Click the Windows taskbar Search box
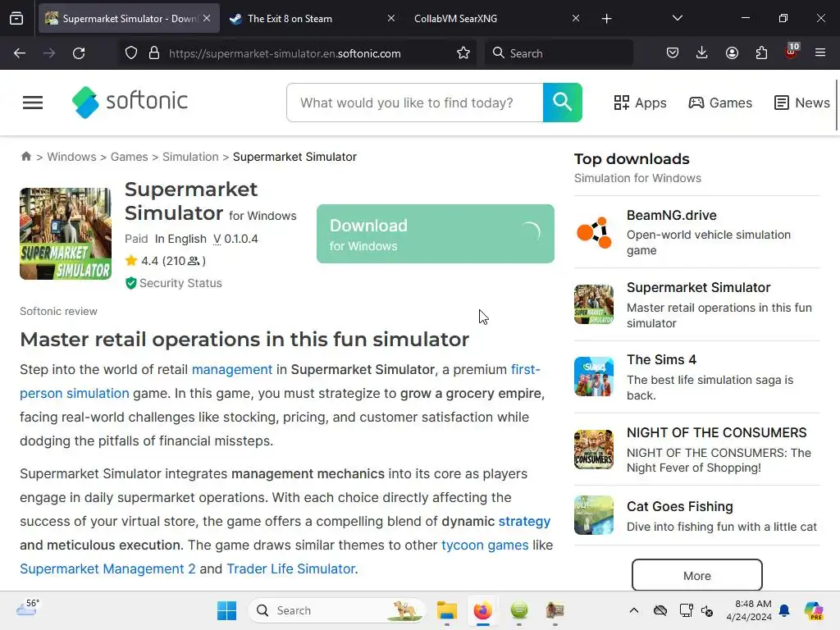Image resolution: width=840 pixels, height=630 pixels. click(337, 610)
